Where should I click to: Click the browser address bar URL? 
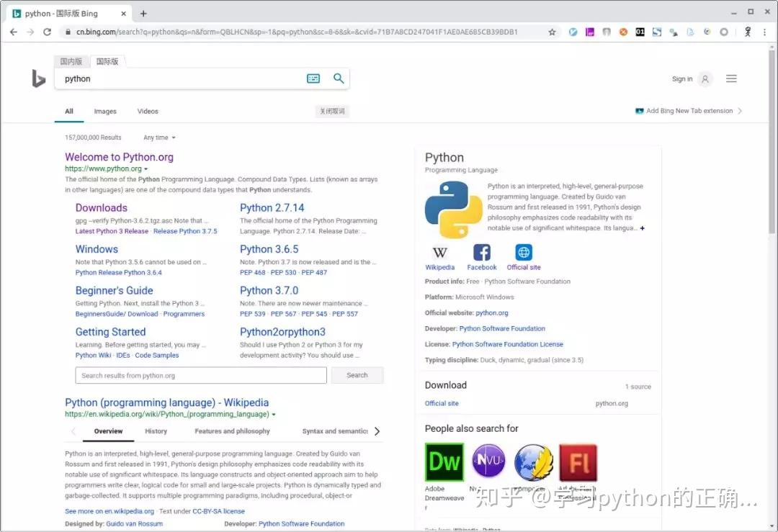[x=297, y=32]
